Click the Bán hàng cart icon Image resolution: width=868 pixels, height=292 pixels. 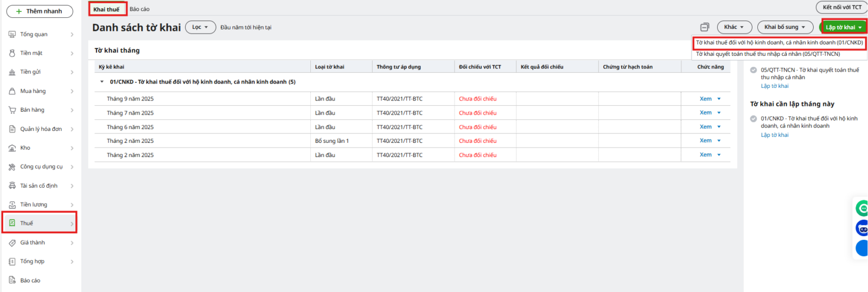click(x=12, y=110)
